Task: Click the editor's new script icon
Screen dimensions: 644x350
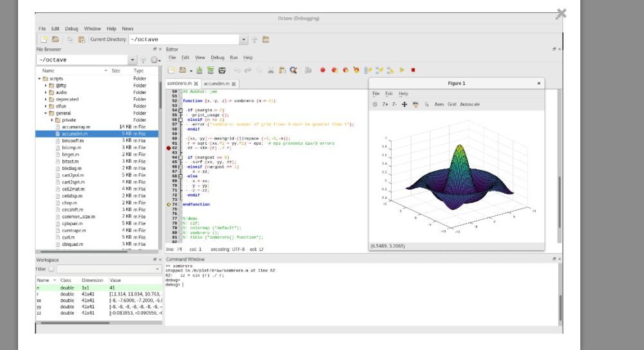Action: coord(171,70)
